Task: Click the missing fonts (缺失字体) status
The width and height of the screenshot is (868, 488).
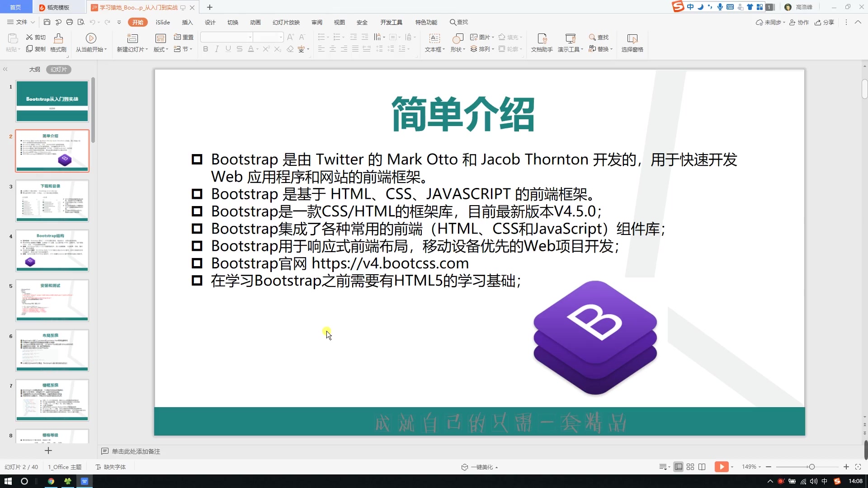Action: 111,467
